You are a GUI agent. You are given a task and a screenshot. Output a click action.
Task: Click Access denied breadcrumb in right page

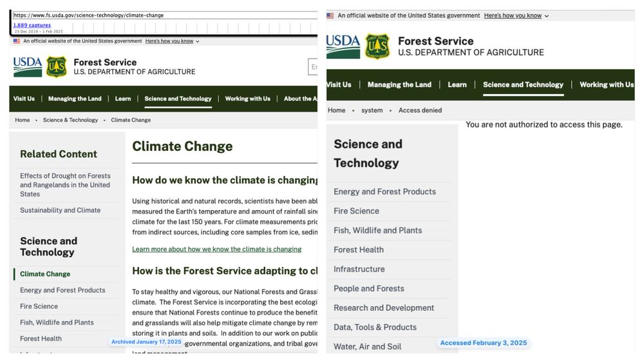tap(420, 110)
